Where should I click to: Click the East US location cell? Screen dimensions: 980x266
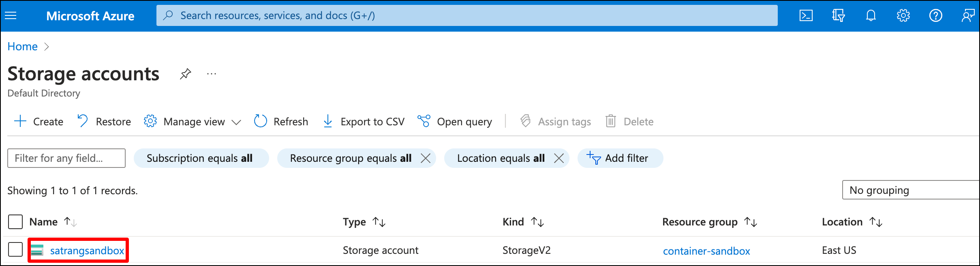(x=839, y=250)
